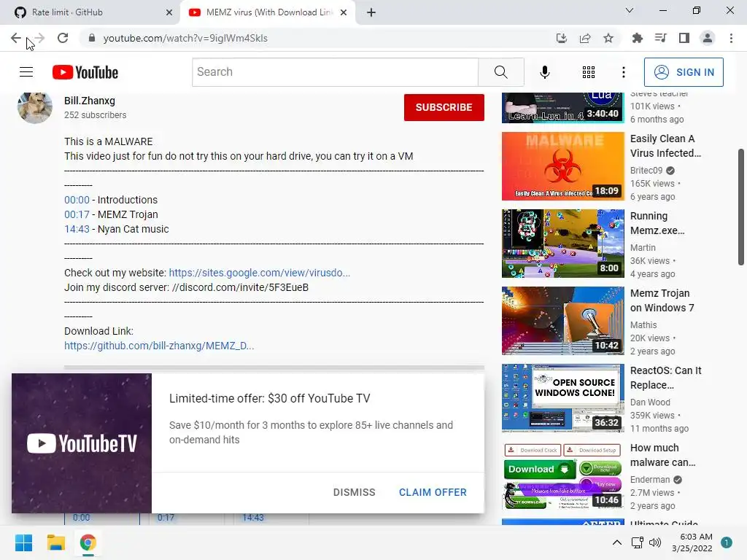Bookmark page with the star icon
This screenshot has height=560, width=747.
coord(608,38)
